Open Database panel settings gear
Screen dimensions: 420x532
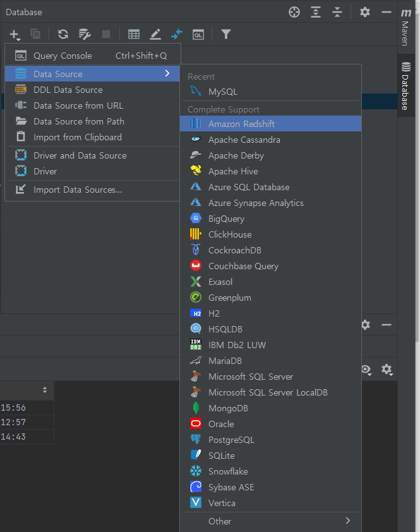tap(364, 12)
